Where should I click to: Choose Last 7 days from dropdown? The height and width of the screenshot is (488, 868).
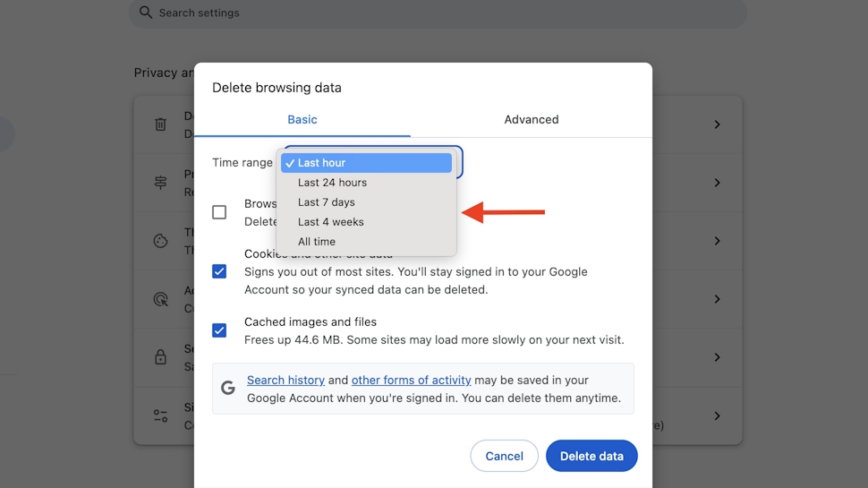[367, 202]
